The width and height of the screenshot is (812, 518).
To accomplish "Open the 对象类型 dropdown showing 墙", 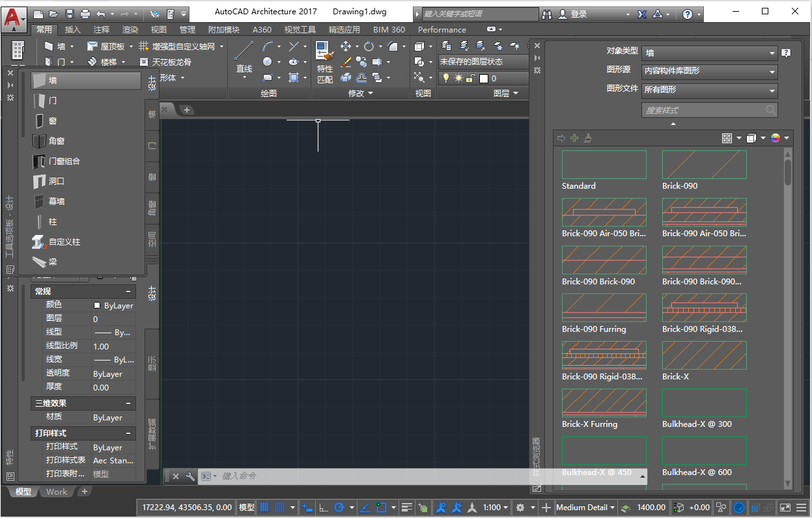I will coord(709,53).
